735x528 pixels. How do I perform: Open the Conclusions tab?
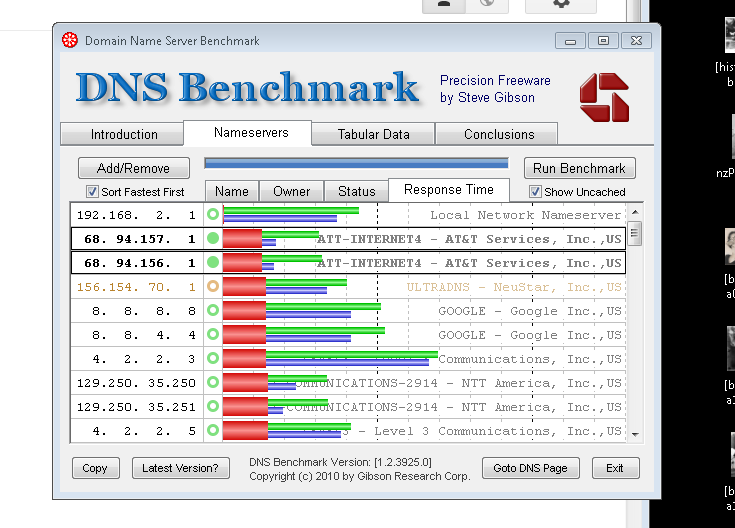click(497, 134)
